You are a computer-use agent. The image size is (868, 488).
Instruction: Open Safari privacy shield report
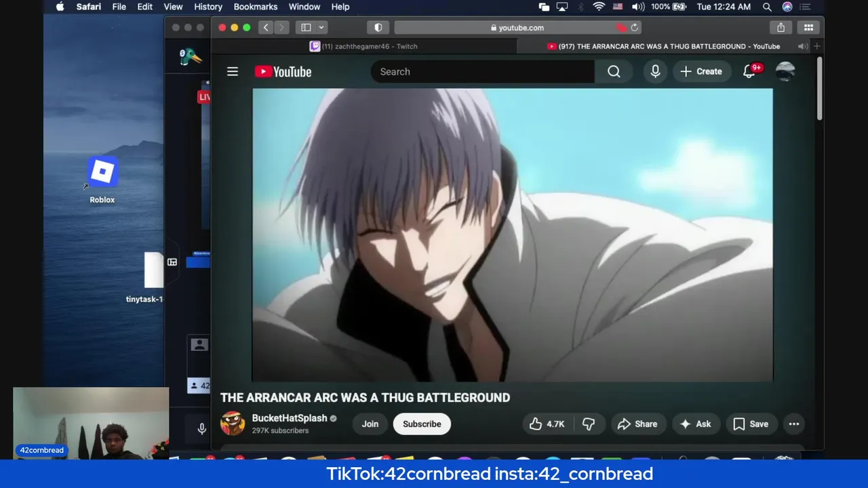pyautogui.click(x=378, y=28)
